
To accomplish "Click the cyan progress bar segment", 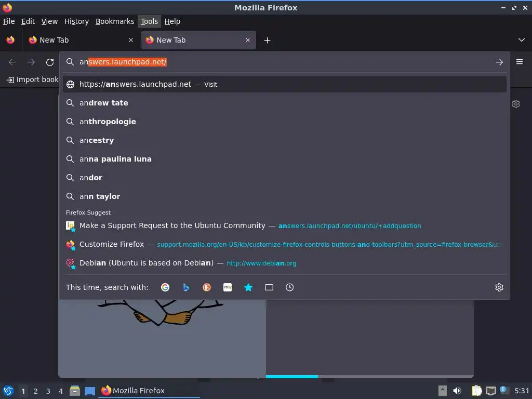I will click(292, 377).
